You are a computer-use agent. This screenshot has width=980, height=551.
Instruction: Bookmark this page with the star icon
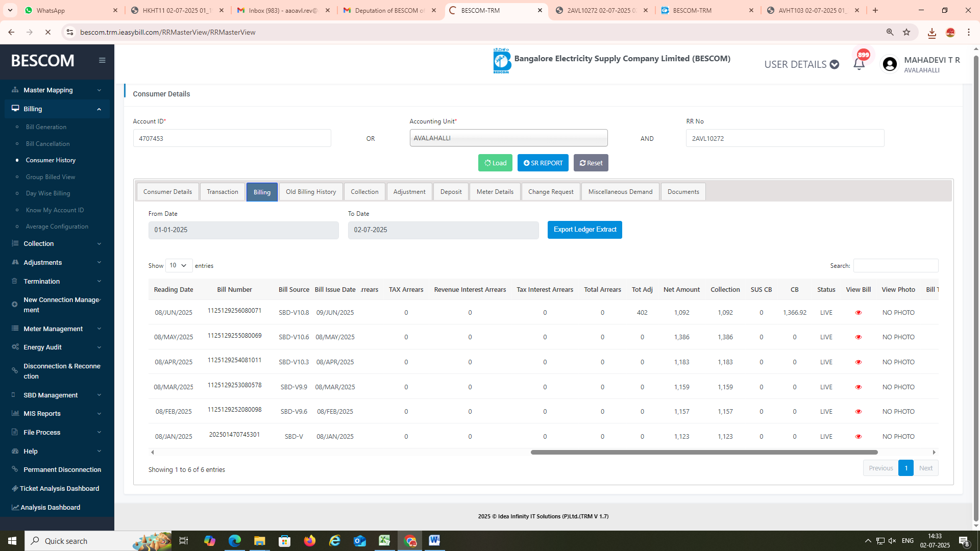pos(906,32)
